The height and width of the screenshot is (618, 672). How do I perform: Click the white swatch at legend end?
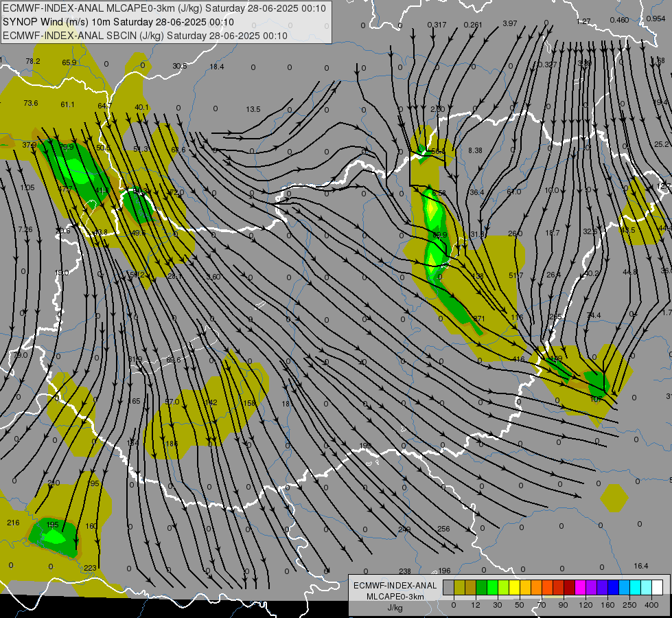(x=657, y=587)
